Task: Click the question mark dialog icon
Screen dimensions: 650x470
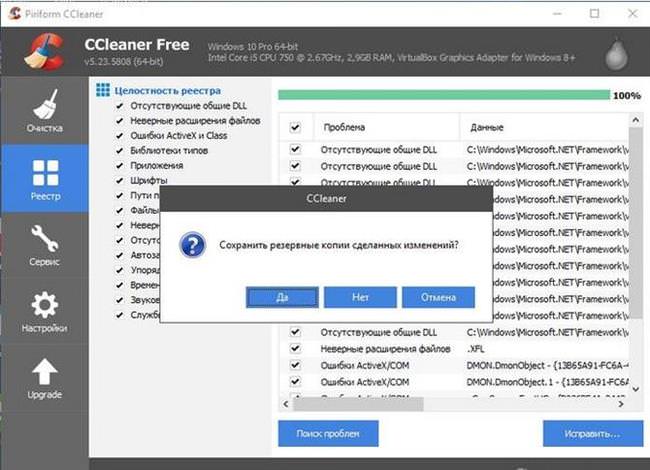Action: point(192,245)
